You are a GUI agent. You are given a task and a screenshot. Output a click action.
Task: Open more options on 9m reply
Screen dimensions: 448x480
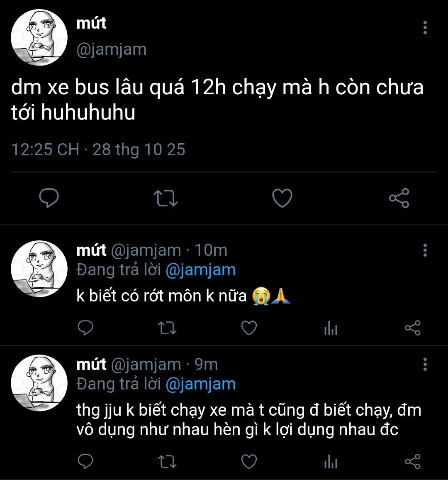[425, 365]
